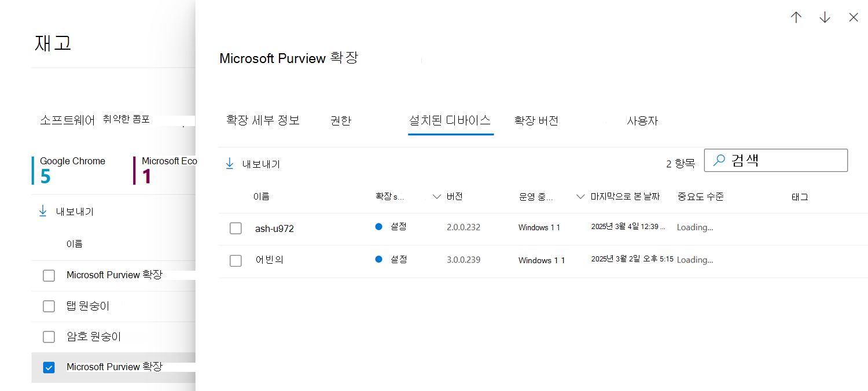The height and width of the screenshot is (391, 868).
Task: Click the blue status dot for 어빈의
Action: click(379, 259)
